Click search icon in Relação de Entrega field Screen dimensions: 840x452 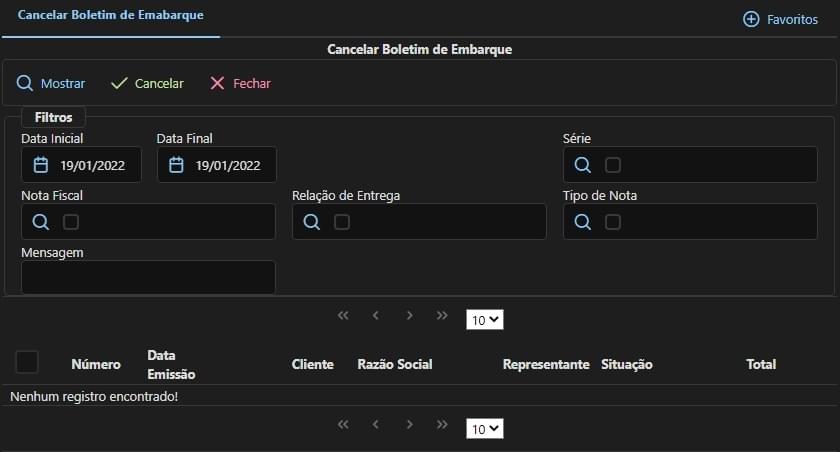(312, 222)
